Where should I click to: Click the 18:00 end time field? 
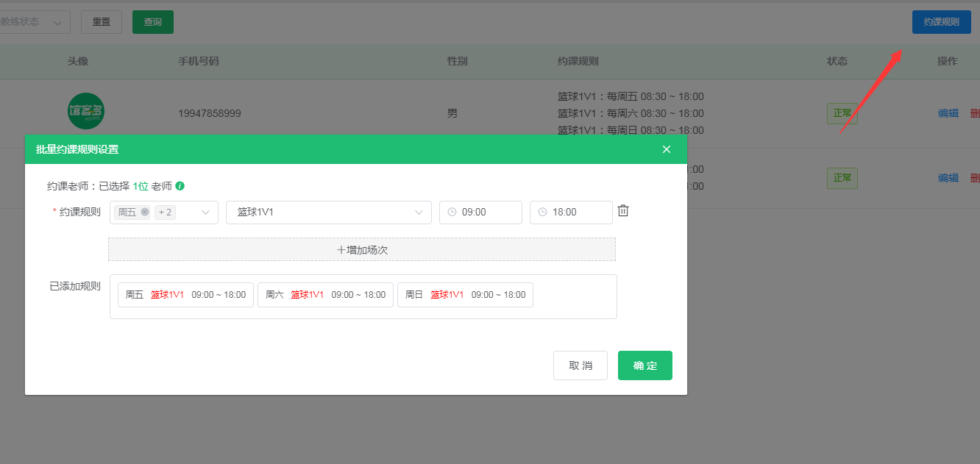(x=571, y=213)
